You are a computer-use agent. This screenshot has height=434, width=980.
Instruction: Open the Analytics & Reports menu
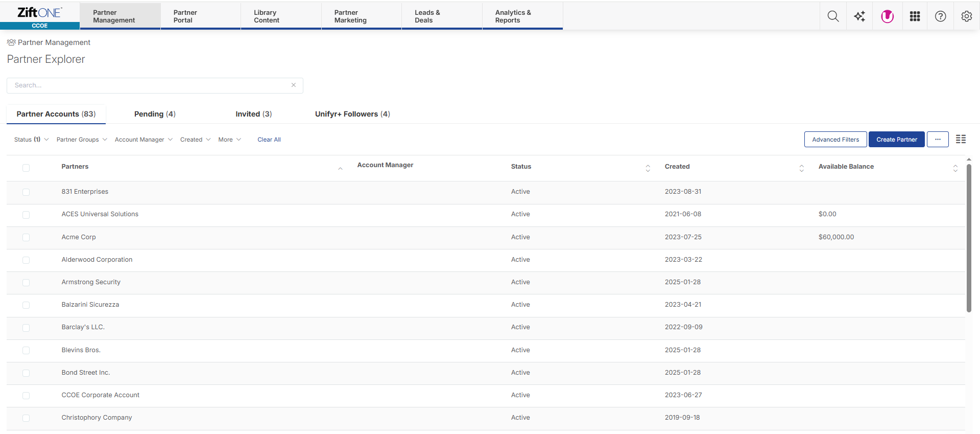[522, 16]
